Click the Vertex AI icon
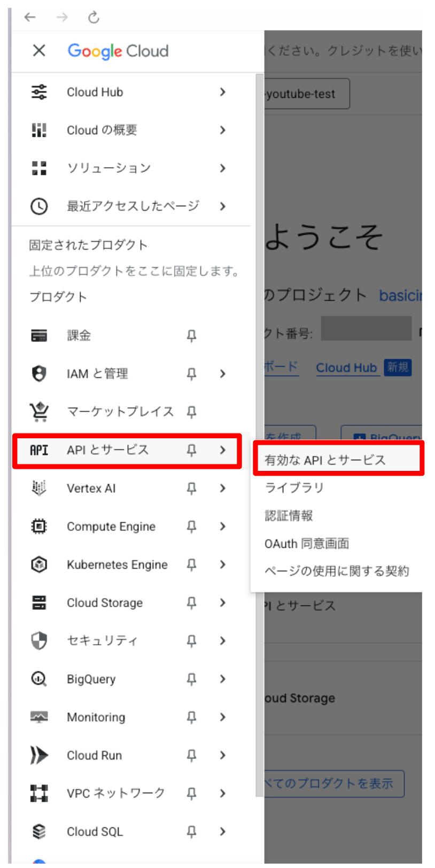 pyautogui.click(x=39, y=488)
